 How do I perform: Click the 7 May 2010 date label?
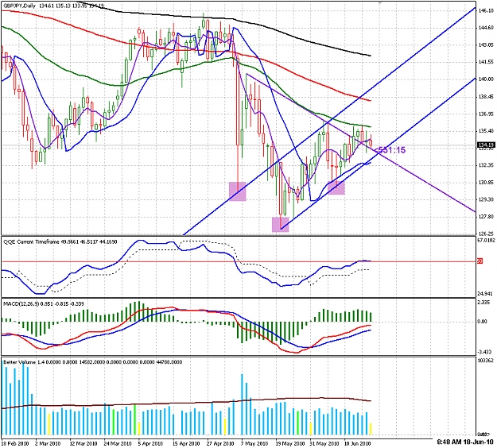click(x=254, y=443)
